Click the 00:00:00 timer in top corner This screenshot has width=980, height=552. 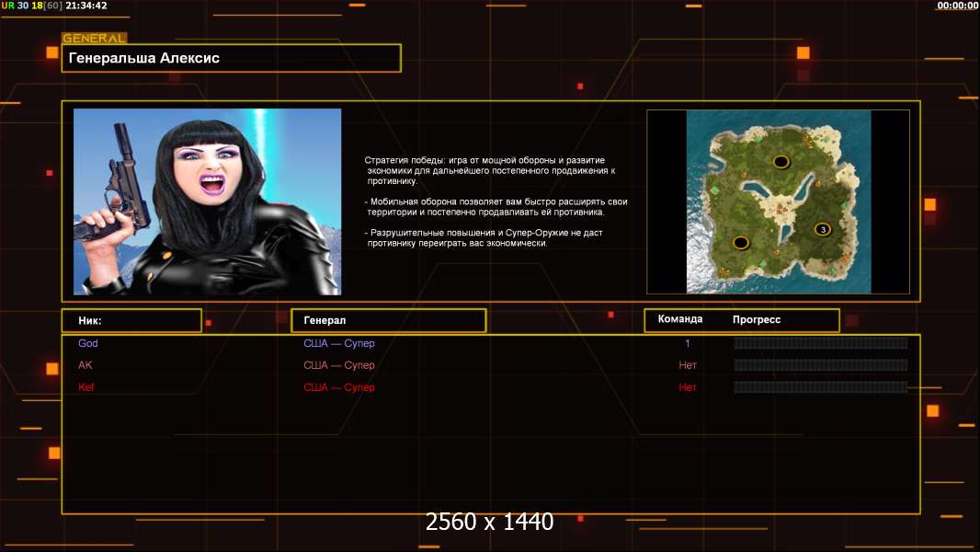tap(957, 6)
